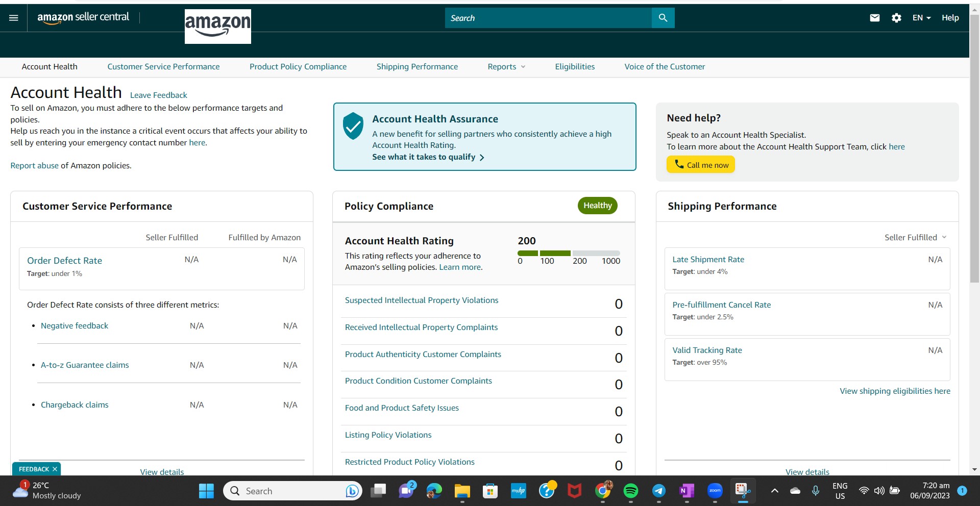Screen dimensions: 980x506
Task: Expand the Seller Fulfilled dropdown in Shipping Performance
Action: [916, 238]
